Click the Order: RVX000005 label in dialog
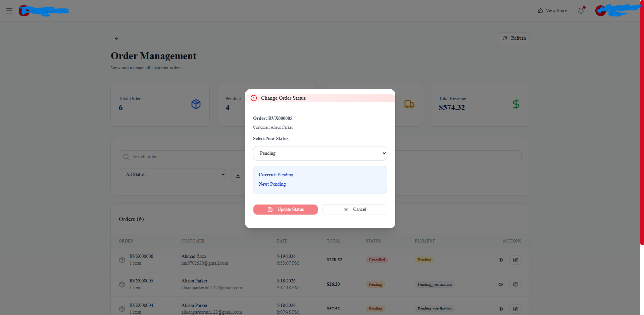Image resolution: width=644 pixels, height=315 pixels. click(273, 118)
